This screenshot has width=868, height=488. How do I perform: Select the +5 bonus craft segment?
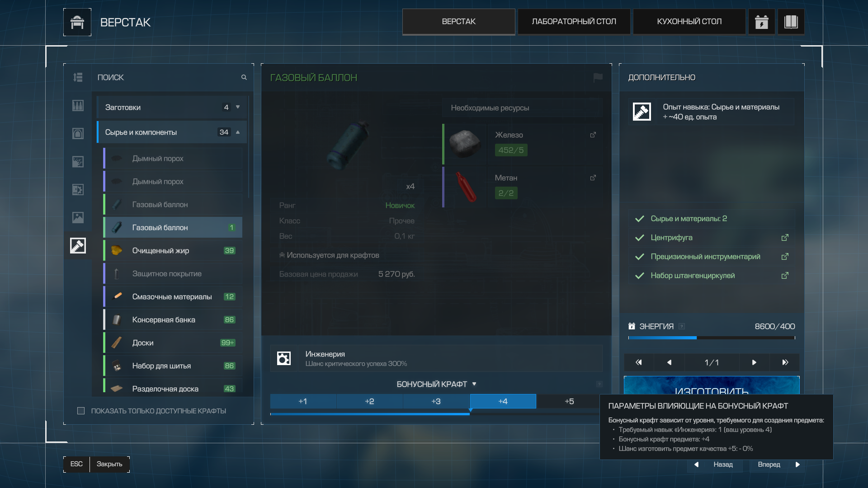569,401
